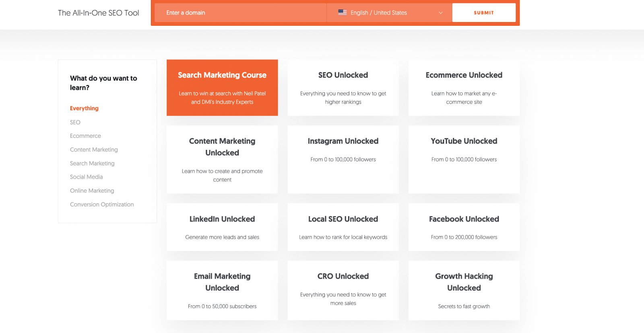Open the Instagram Unlocked card
Image resolution: width=644 pixels, height=333 pixels.
(x=343, y=159)
